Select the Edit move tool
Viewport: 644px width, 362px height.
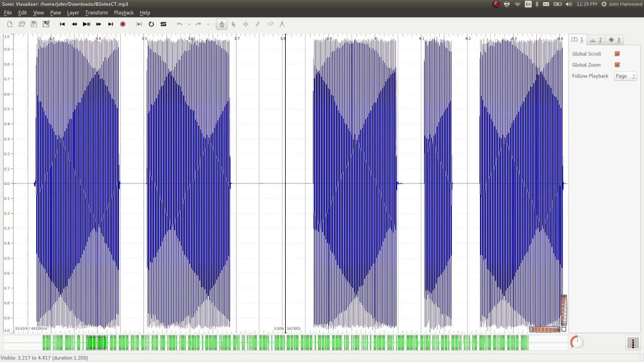click(246, 24)
